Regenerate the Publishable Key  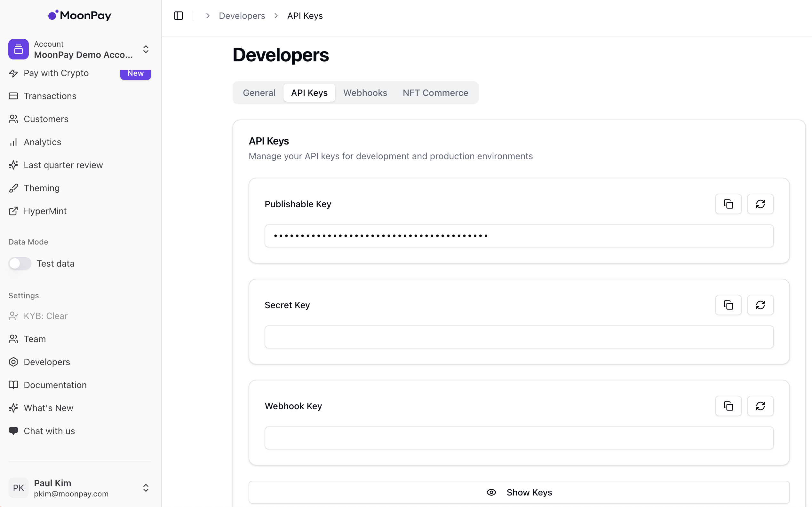760,204
